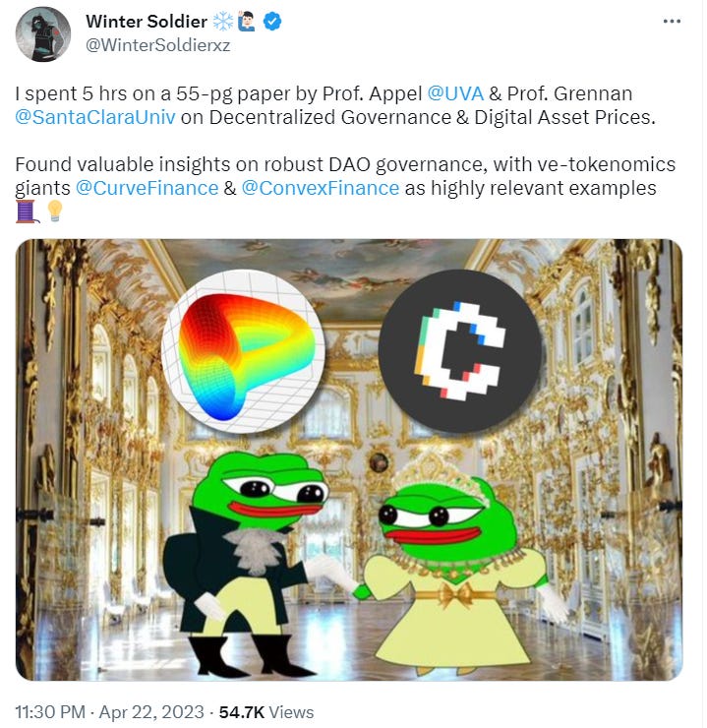Click the snowflake emoji beside the name
This screenshot has width=707, height=728.
(x=223, y=22)
